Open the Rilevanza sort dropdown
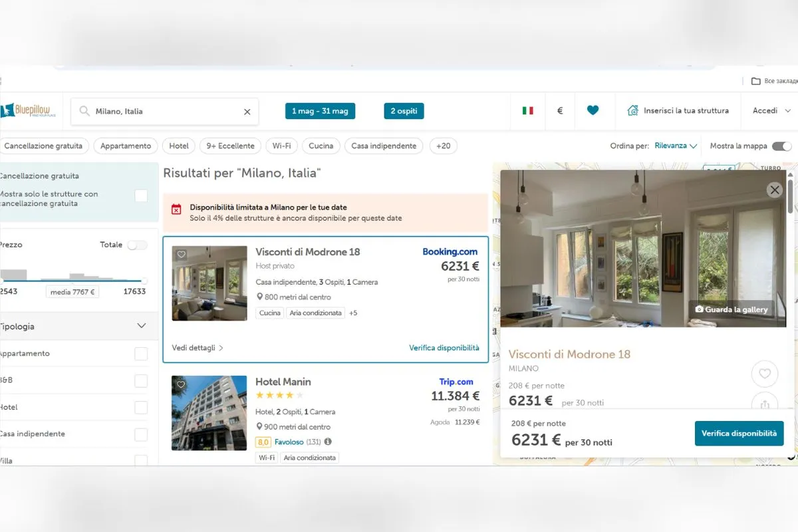Viewport: 798px width, 532px height. click(675, 146)
